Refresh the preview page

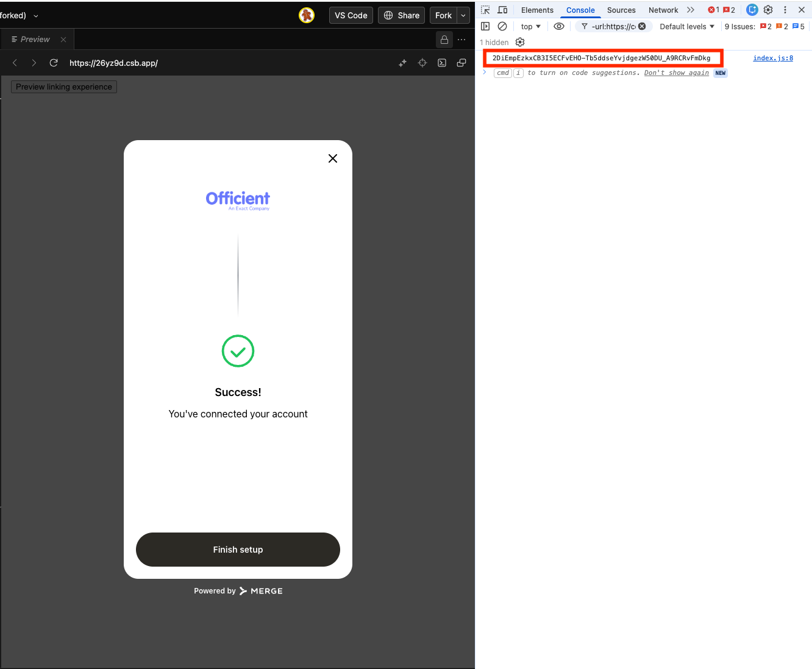[x=54, y=63]
